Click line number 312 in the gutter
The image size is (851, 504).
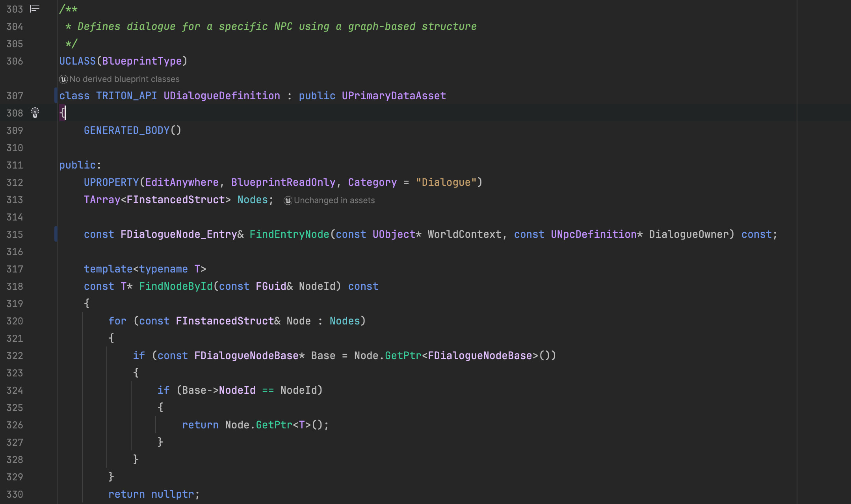(15, 182)
